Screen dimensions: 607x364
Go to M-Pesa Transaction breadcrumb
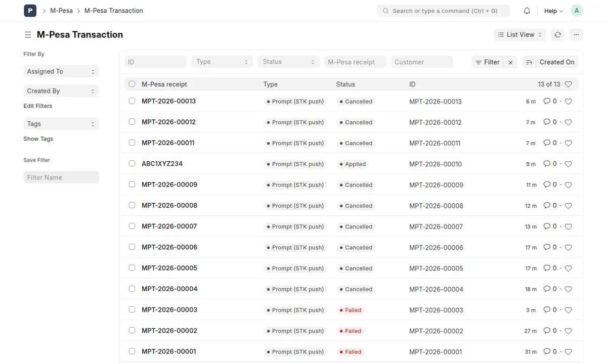[x=114, y=11]
